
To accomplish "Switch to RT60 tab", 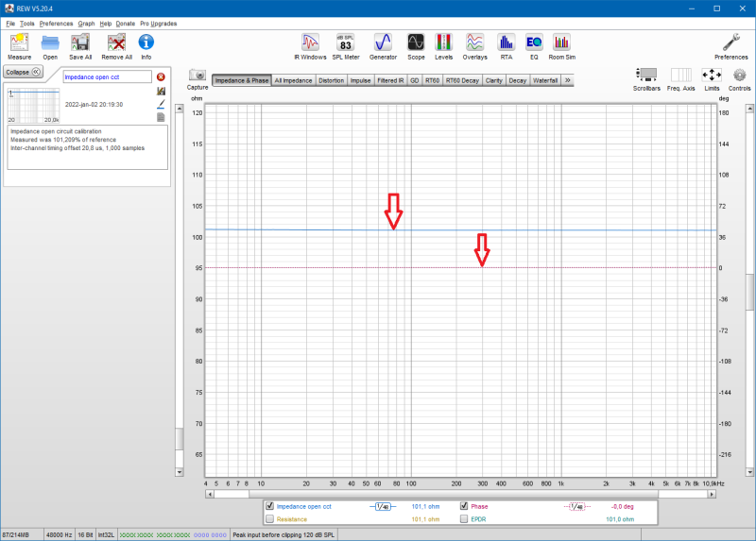I will [x=432, y=80].
